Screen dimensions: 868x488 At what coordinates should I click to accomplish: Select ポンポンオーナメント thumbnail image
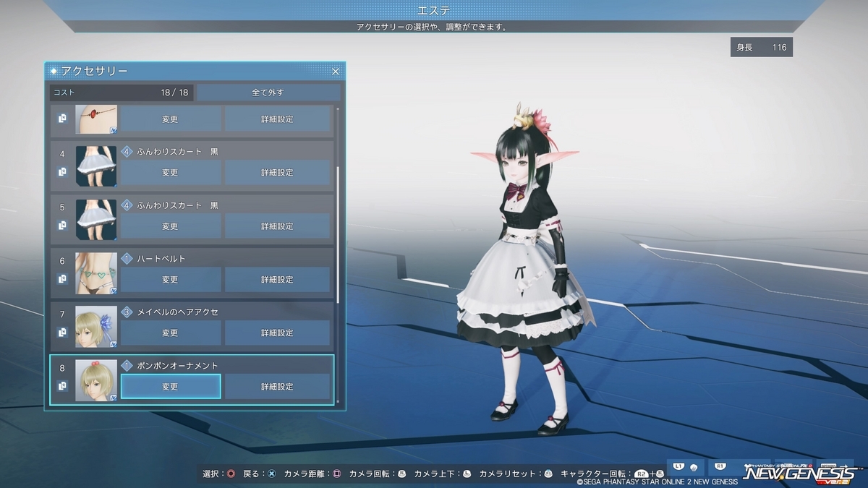point(96,380)
